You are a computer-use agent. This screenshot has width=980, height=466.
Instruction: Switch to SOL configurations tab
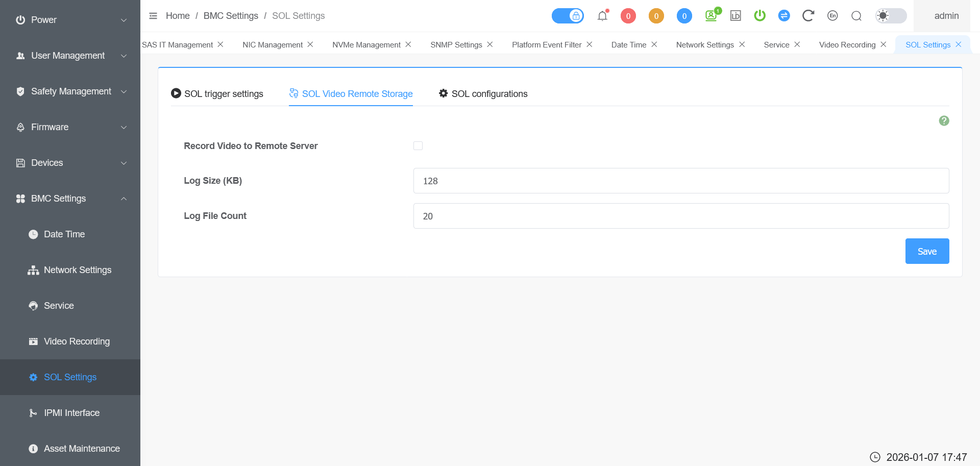483,94
